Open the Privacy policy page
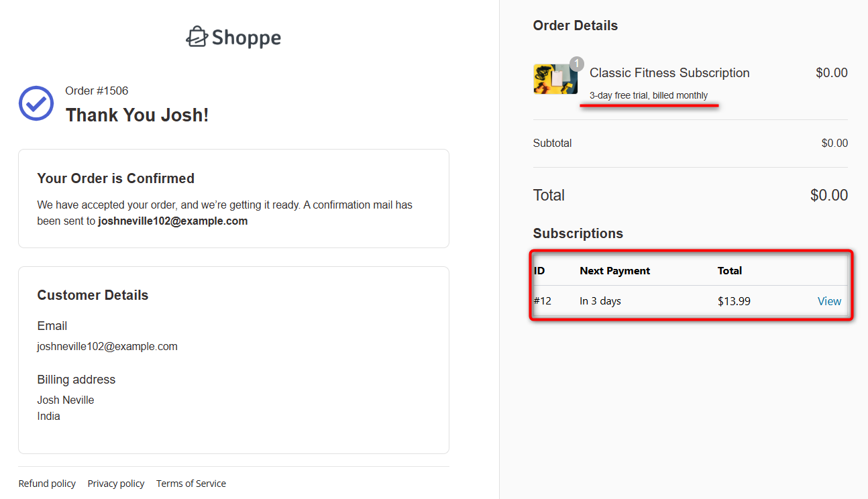The height and width of the screenshot is (499, 868). coord(115,483)
